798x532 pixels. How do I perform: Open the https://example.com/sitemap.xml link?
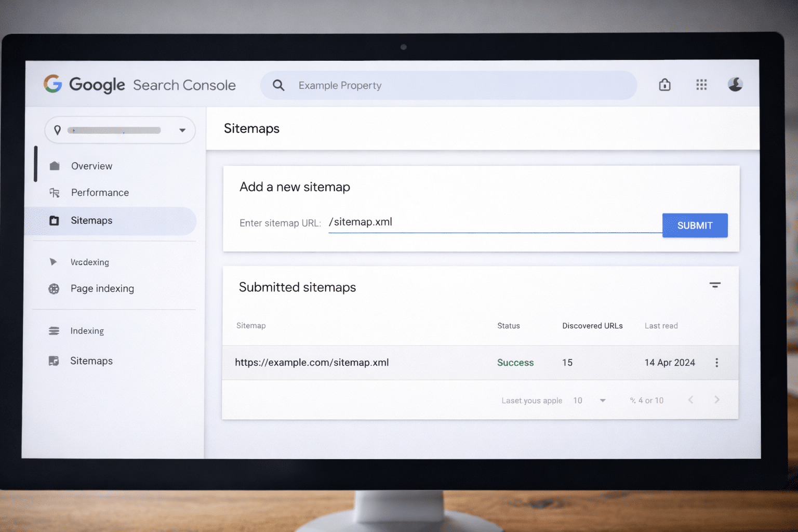(312, 363)
